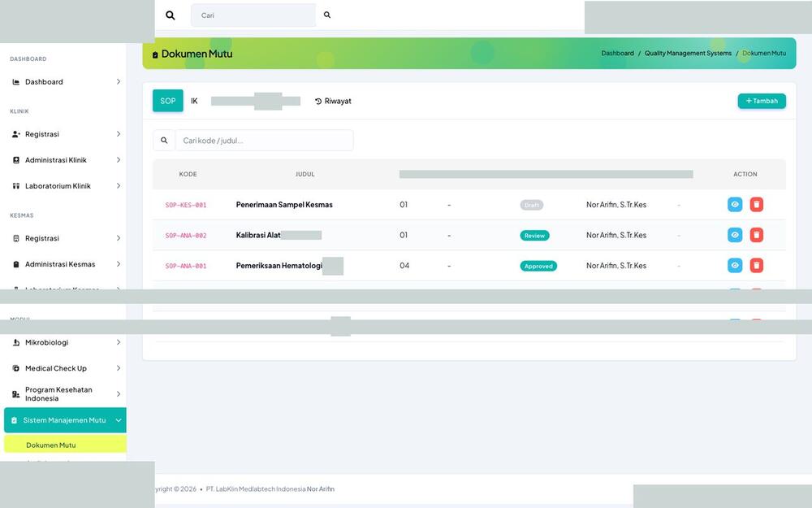Screen dimensions: 812x508
Task: Open Quality Management Systems breadcrumb
Action: (688, 54)
